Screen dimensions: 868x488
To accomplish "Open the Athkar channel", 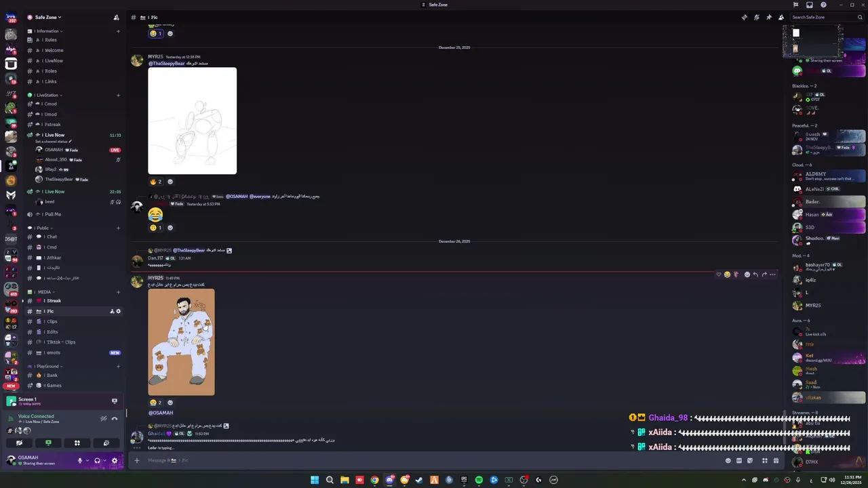I will click(74, 258).
